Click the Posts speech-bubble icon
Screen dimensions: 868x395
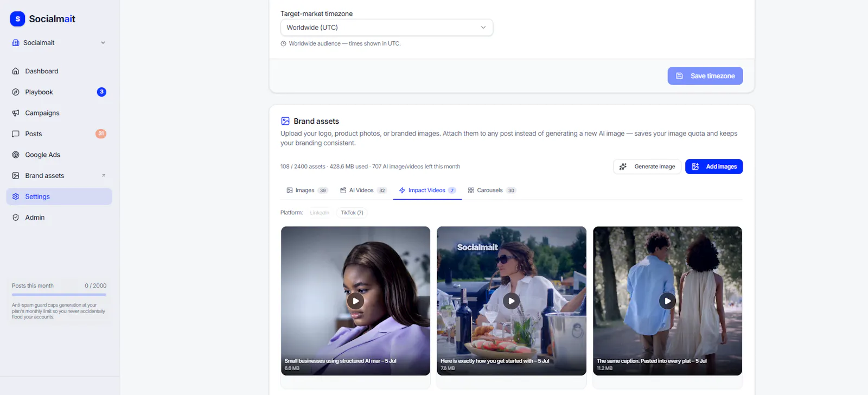pos(16,134)
